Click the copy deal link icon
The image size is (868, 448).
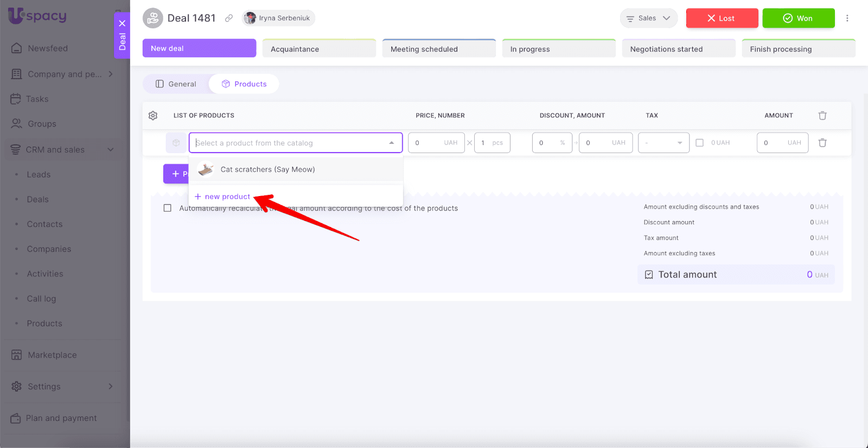tap(229, 18)
